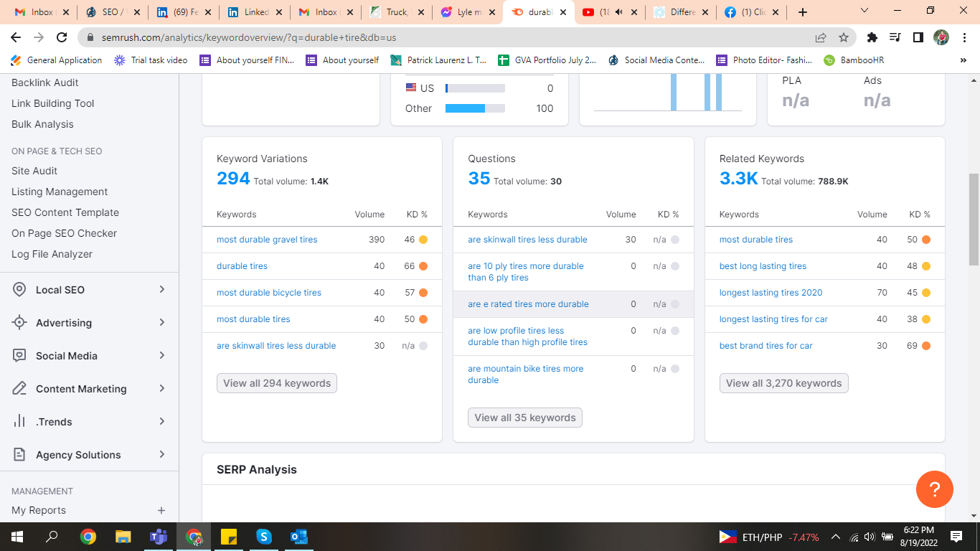Open the longest lasting tires 2020 keyword
Image resolution: width=980 pixels, height=551 pixels.
(771, 293)
